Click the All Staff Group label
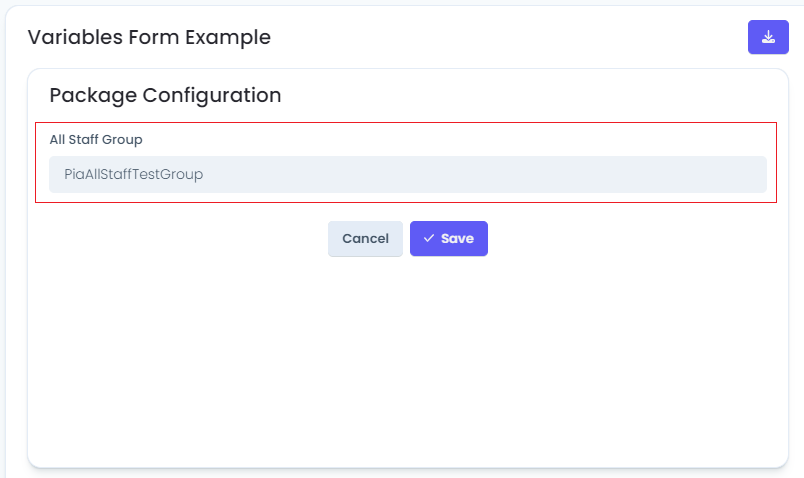Image resolution: width=804 pixels, height=478 pixels. tap(96, 140)
